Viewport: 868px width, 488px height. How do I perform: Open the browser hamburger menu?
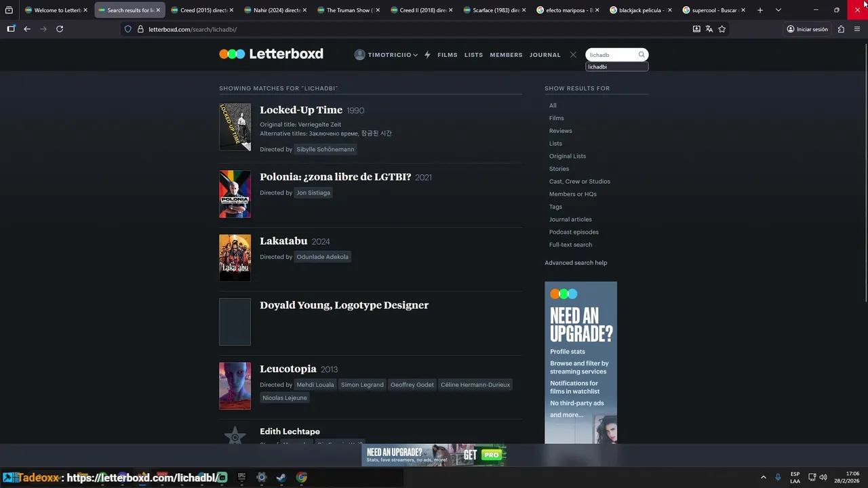tap(856, 29)
